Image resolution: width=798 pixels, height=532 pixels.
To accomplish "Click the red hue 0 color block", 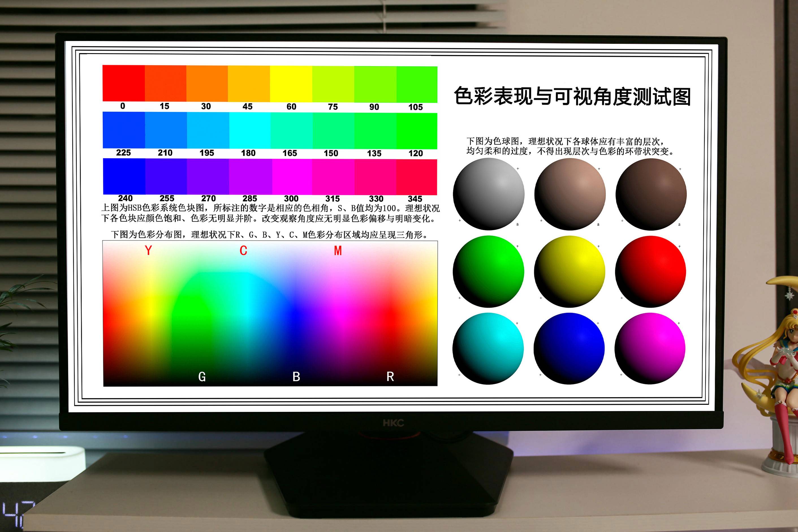I will coord(124,83).
